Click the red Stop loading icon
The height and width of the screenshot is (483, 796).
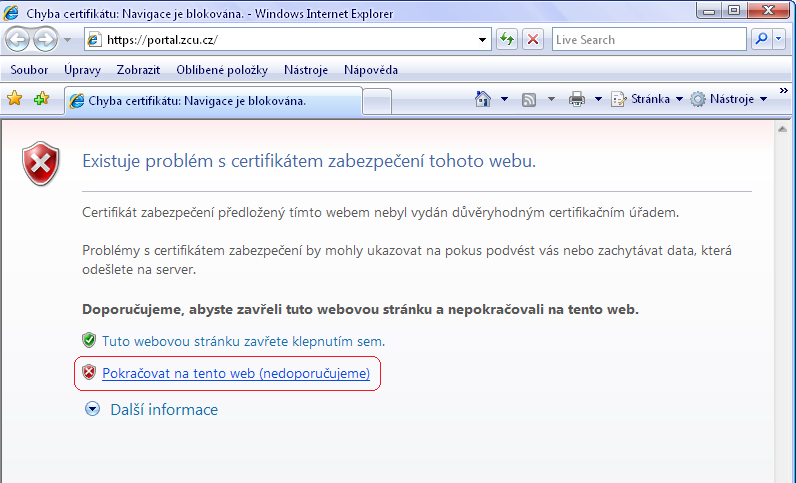click(533, 40)
